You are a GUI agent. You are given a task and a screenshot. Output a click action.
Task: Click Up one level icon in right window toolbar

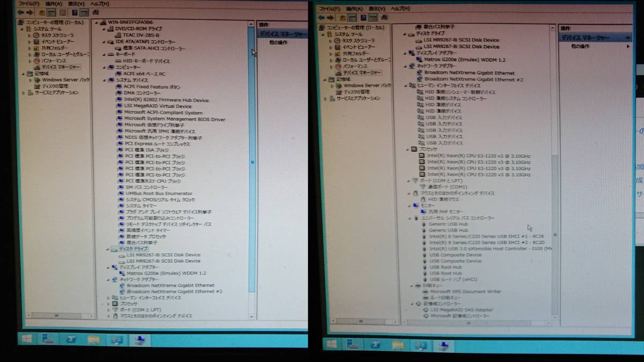[x=342, y=18]
